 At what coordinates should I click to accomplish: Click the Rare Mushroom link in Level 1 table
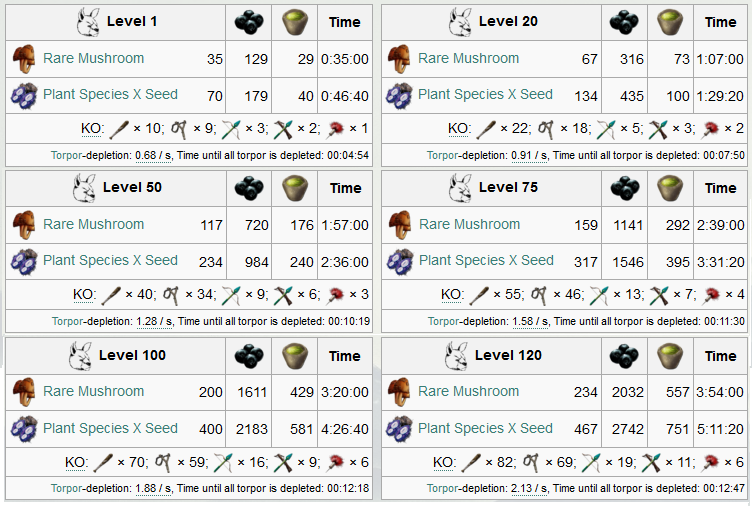point(94,59)
